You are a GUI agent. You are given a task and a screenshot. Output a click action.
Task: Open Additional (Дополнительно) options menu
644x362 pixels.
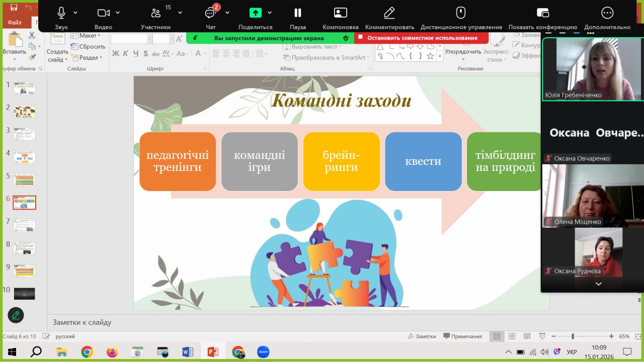tap(607, 13)
